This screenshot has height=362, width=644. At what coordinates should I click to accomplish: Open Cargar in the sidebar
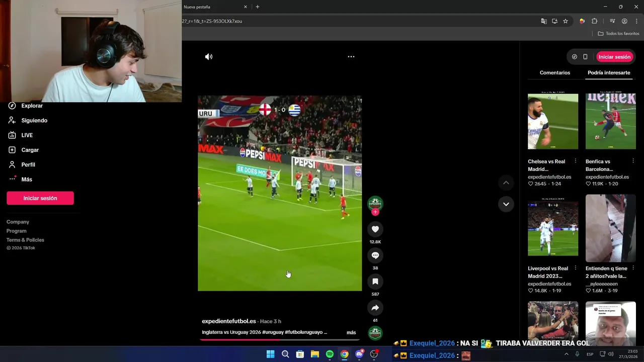click(24, 150)
